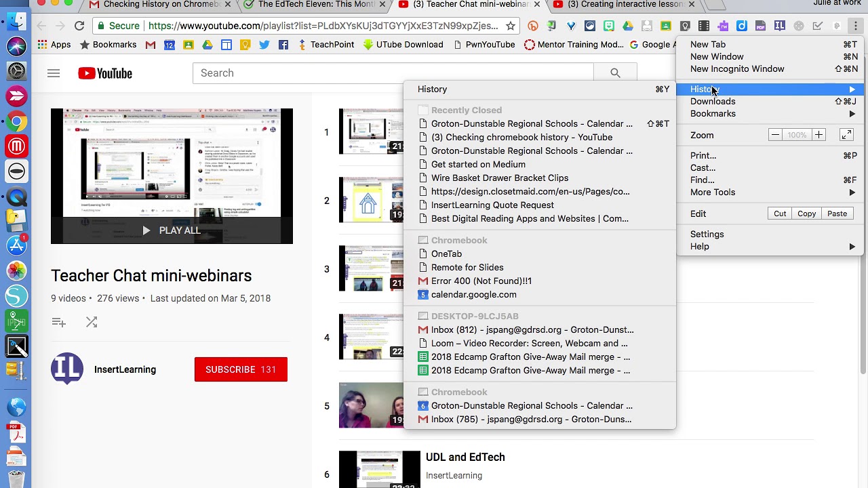Open Finder from the dock
Image resolution: width=868 pixels, height=488 pixels.
16,20
